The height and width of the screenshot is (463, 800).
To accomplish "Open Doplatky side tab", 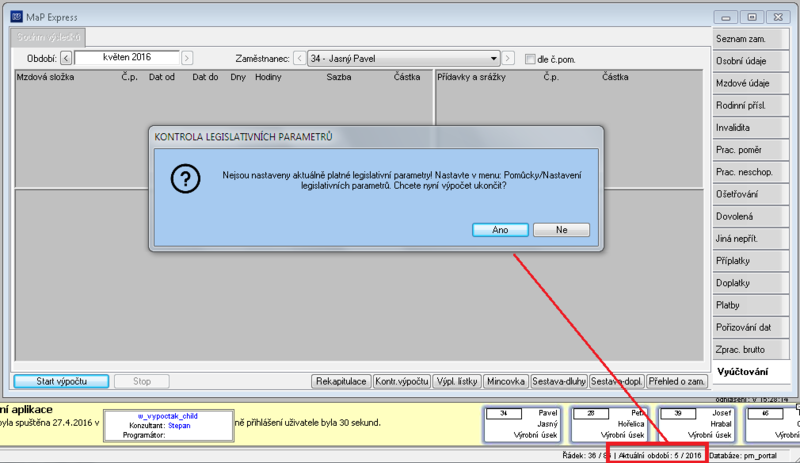I will point(751,283).
